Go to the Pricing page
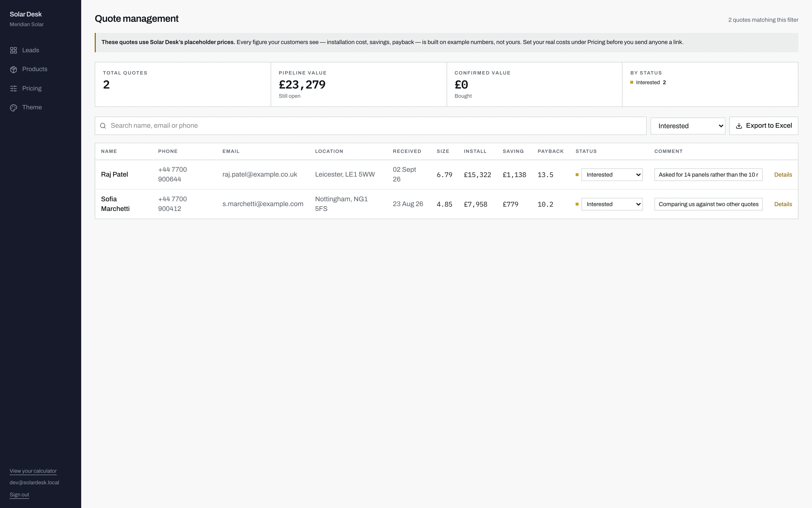812x508 pixels. tap(32, 88)
